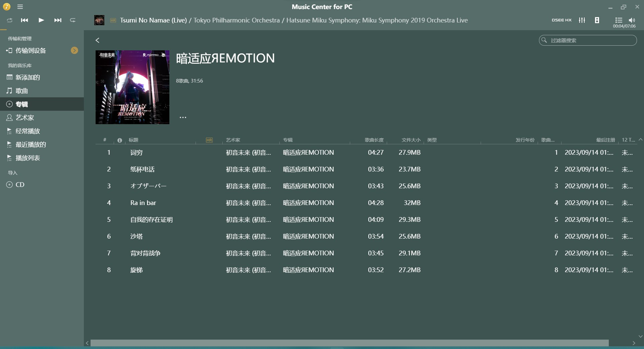Click the now-playing album art thumbnail
Viewport: 644px width, 349px height.
point(99,20)
